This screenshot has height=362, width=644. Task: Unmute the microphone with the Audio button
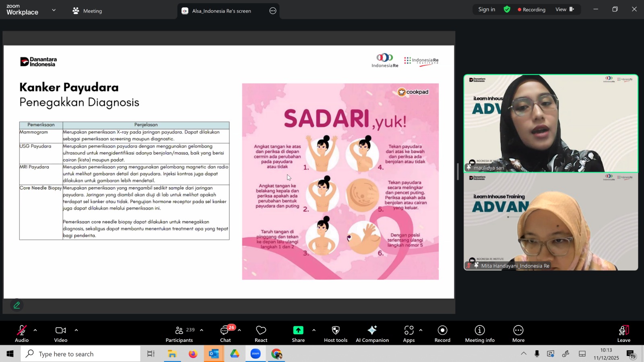tap(22, 333)
